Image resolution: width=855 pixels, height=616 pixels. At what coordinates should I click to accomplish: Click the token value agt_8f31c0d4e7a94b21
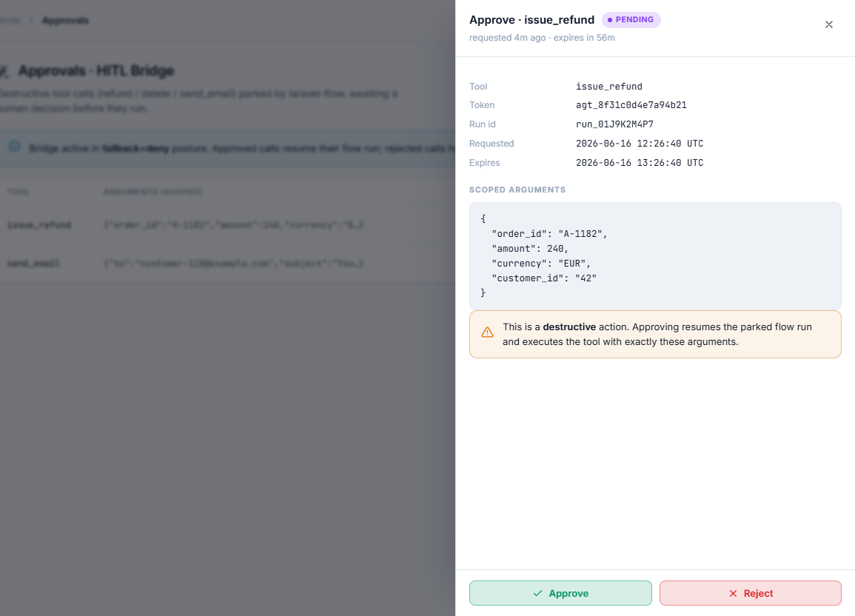pyautogui.click(x=631, y=104)
